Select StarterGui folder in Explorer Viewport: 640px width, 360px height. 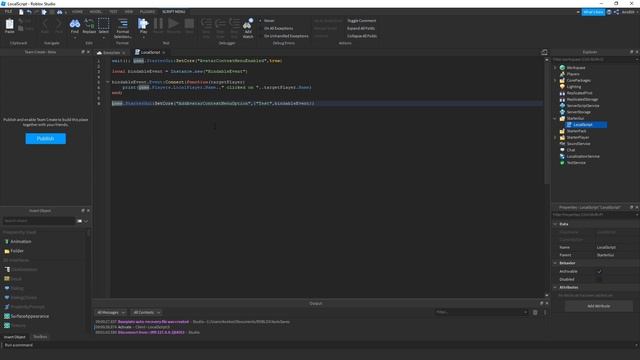point(575,118)
